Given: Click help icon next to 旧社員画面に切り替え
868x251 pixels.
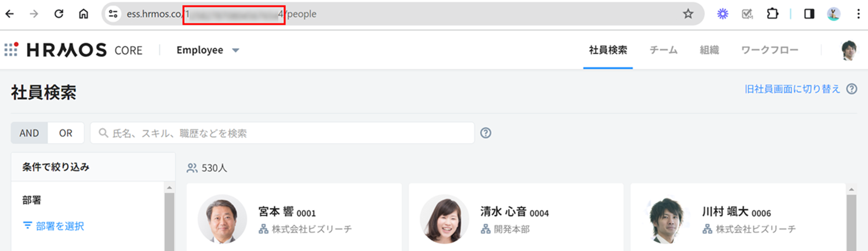Looking at the screenshot, I should click(852, 89).
